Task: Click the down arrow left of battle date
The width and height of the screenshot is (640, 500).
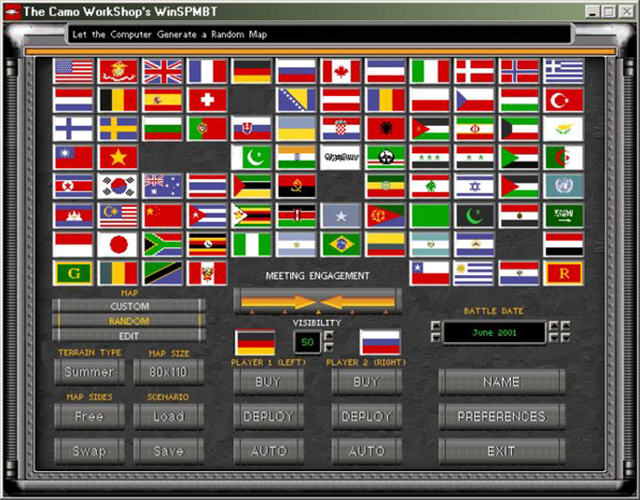Action: [436, 338]
